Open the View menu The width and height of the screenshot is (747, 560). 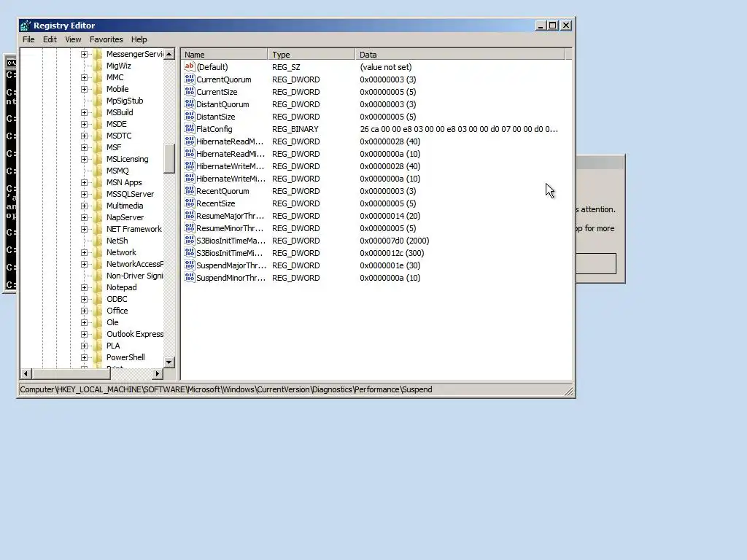pyautogui.click(x=73, y=39)
